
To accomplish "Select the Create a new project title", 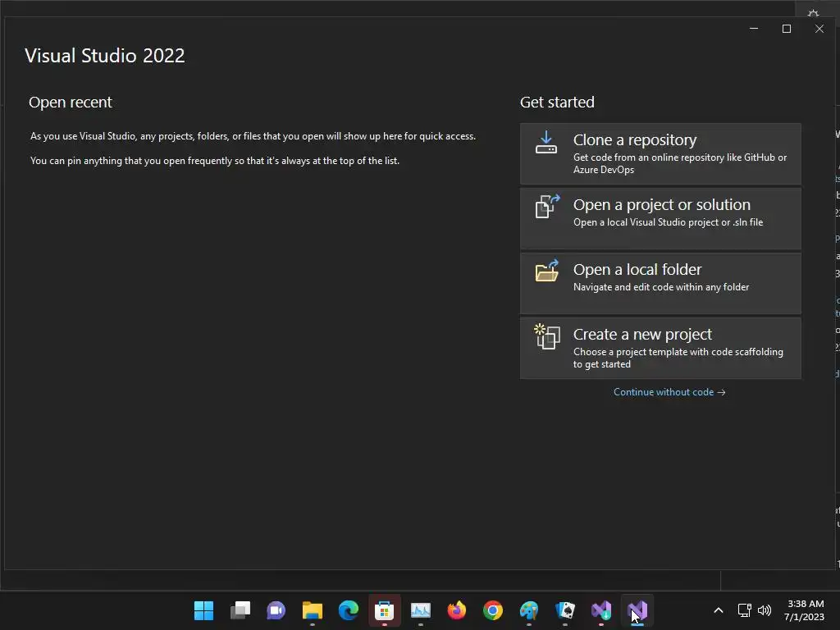I will point(642,335).
